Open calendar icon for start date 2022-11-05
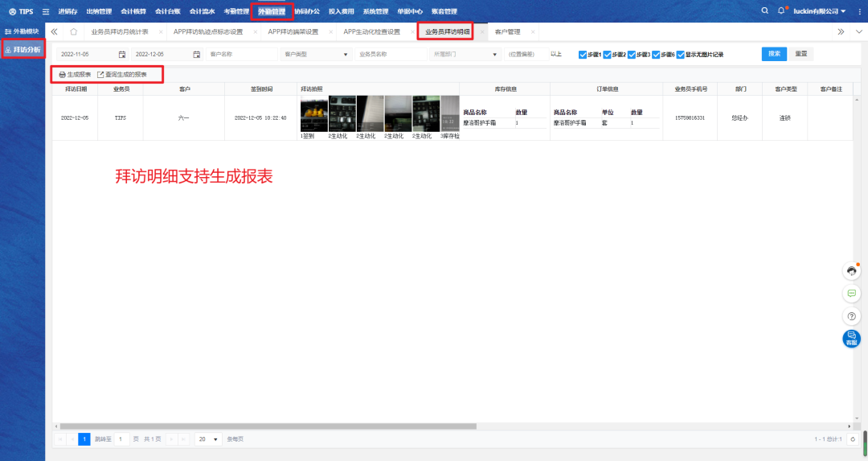The height and width of the screenshot is (461, 868). 122,55
